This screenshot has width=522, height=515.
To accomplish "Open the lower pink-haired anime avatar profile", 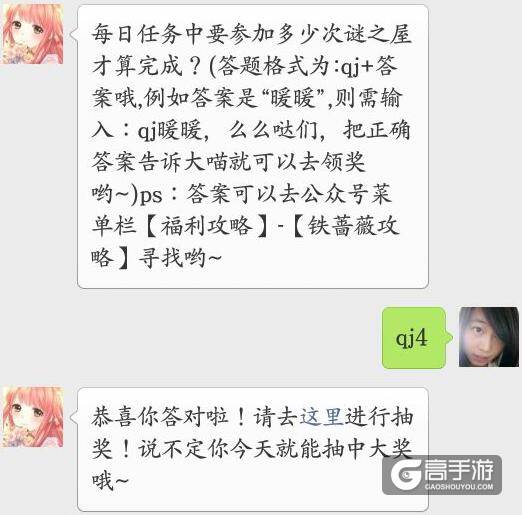I will click(x=33, y=417).
